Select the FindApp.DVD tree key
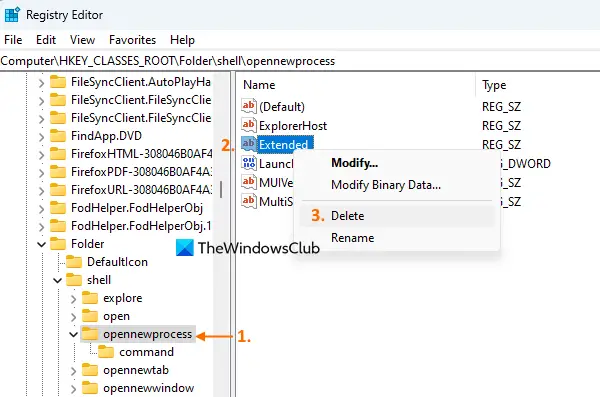600x397 pixels. pyautogui.click(x=106, y=136)
